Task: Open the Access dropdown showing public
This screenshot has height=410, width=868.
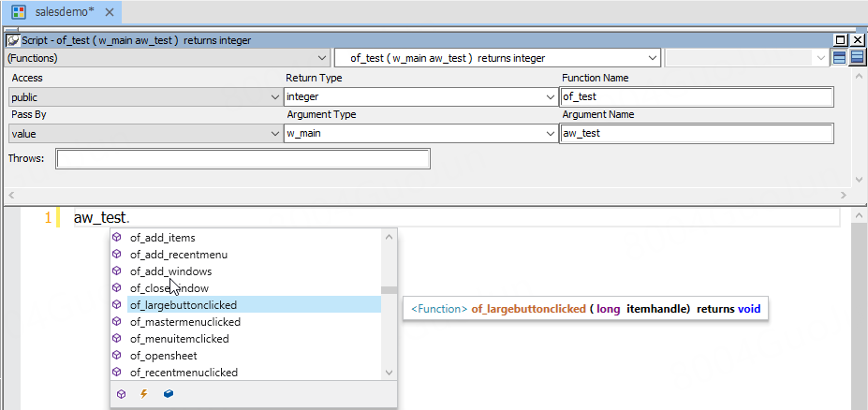Action: coord(144,96)
